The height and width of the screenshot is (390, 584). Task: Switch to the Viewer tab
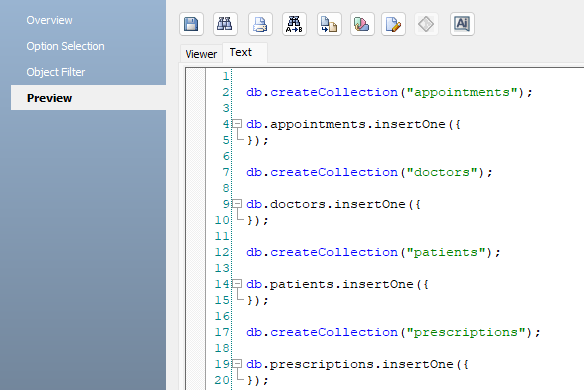pos(201,54)
